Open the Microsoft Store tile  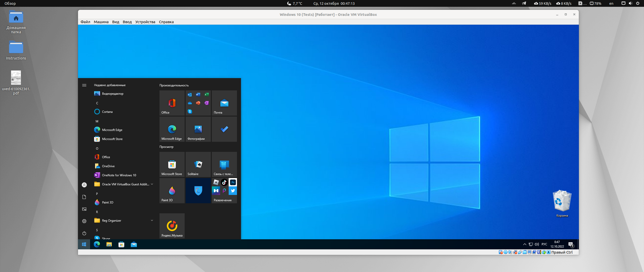click(172, 164)
